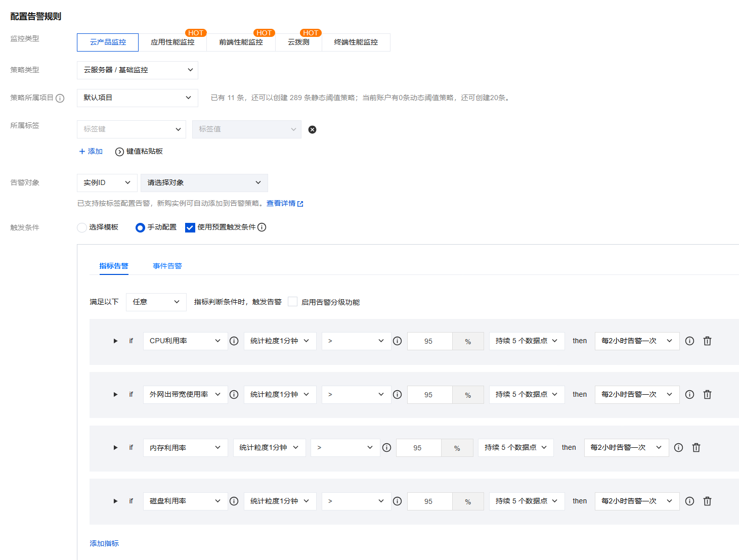Click 添加指标 link
Screen dimensions: 739x560
(x=104, y=543)
